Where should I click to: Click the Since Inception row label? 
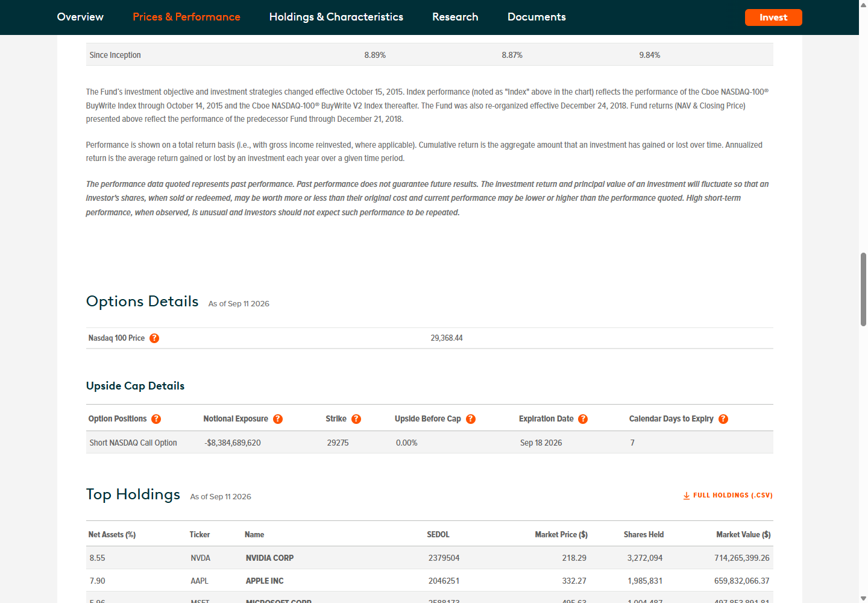pyautogui.click(x=115, y=55)
